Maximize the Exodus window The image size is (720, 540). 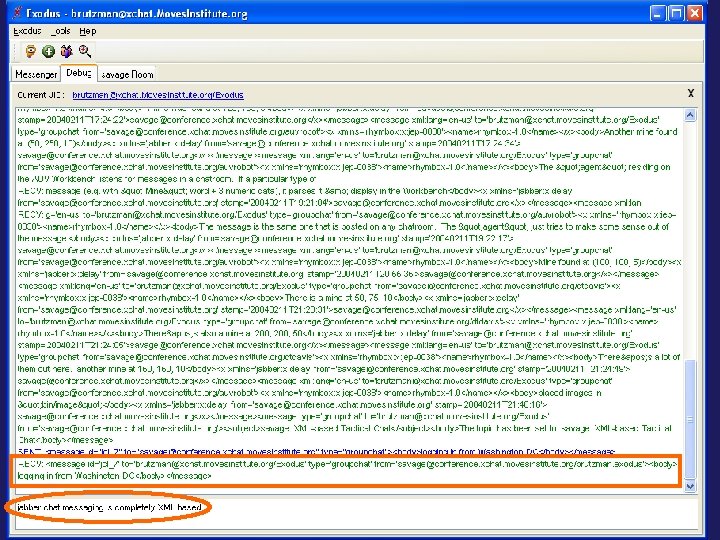pos(676,13)
